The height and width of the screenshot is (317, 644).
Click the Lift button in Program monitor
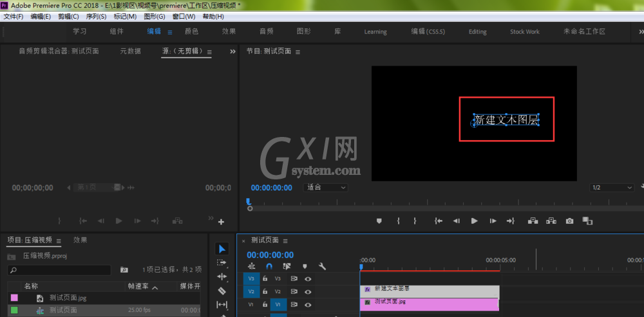point(533,221)
